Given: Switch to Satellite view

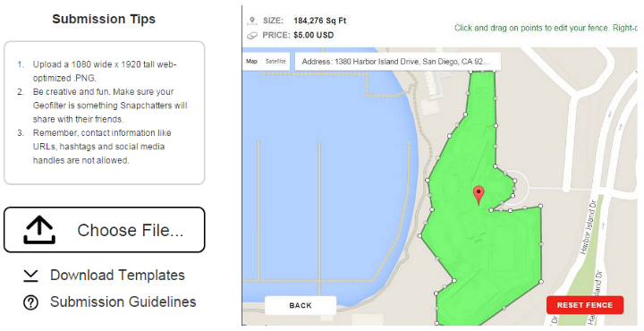Looking at the screenshot, I should 275,62.
